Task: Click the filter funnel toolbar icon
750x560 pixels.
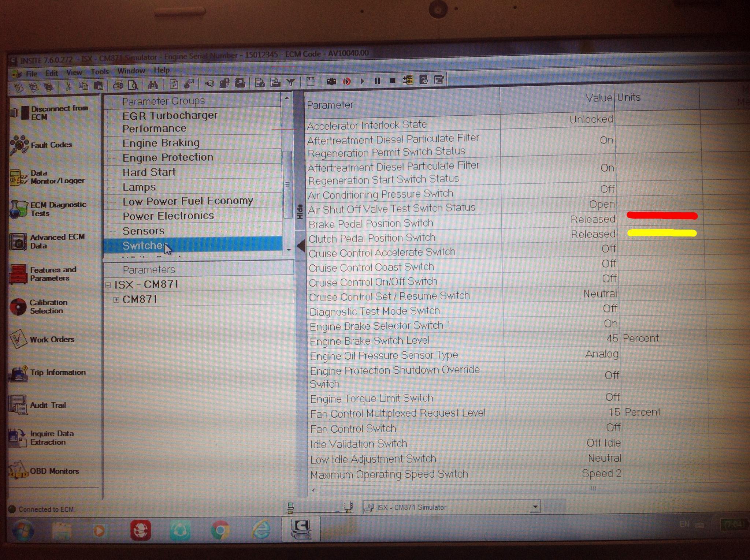Action: [x=291, y=82]
